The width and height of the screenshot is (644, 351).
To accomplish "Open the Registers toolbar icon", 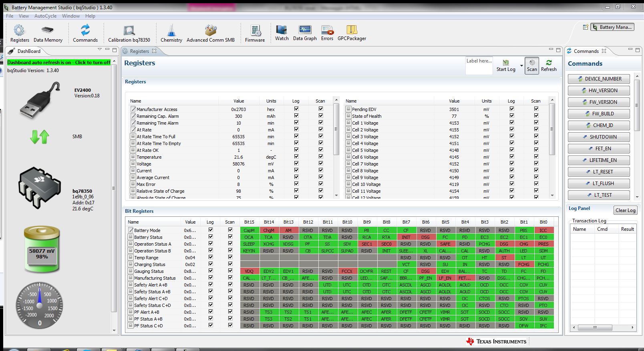I will coord(19,33).
